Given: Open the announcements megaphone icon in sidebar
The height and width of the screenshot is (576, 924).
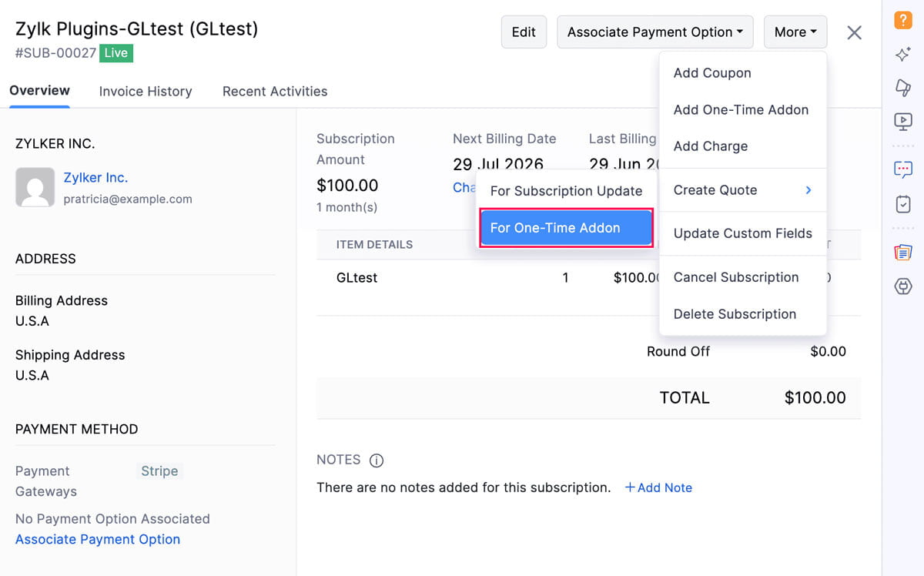Looking at the screenshot, I should (903, 87).
